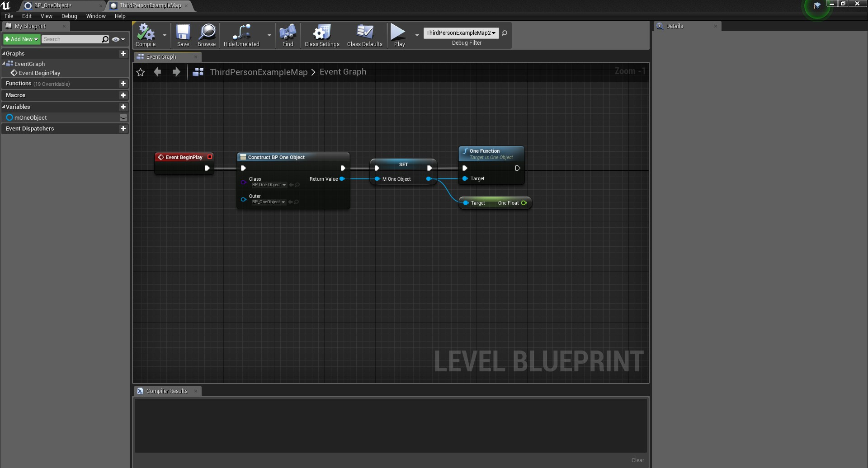Click Add New button

point(22,39)
